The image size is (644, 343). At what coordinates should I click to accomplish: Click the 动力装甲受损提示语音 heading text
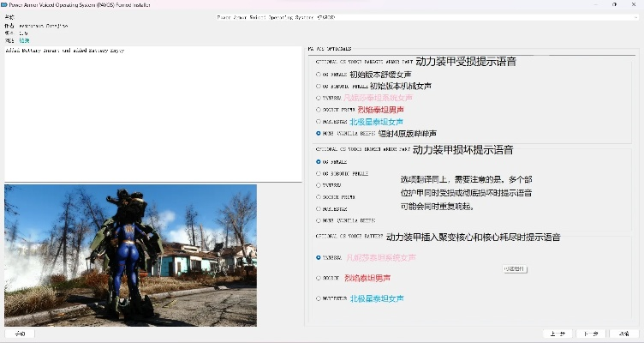[x=466, y=62]
